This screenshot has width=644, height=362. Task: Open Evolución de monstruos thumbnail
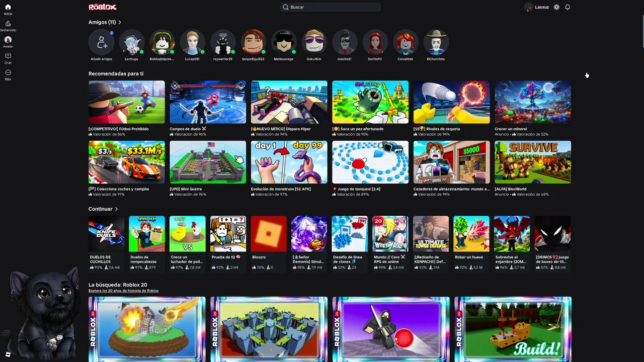pos(289,162)
